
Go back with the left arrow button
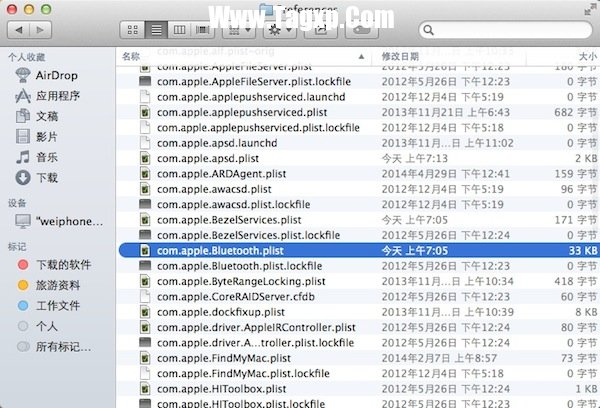pyautogui.click(x=18, y=30)
